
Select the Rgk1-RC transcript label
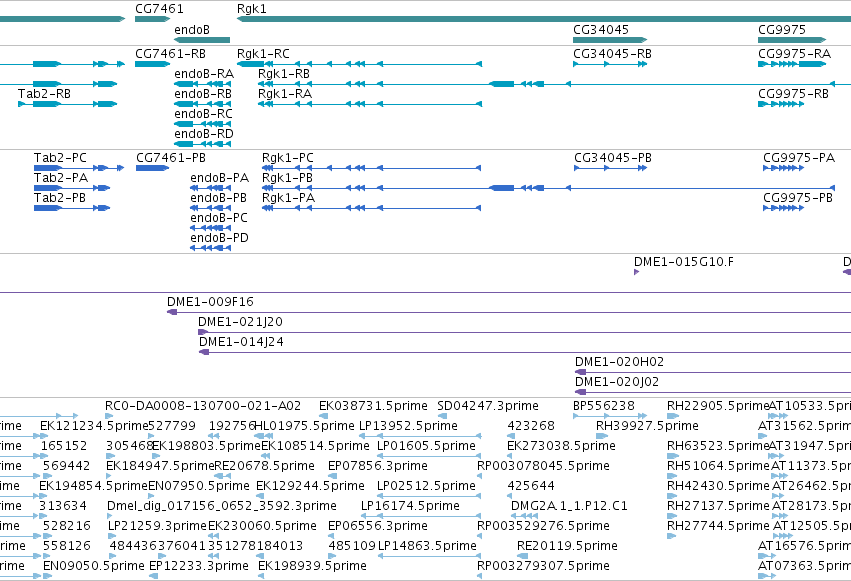(x=263, y=54)
